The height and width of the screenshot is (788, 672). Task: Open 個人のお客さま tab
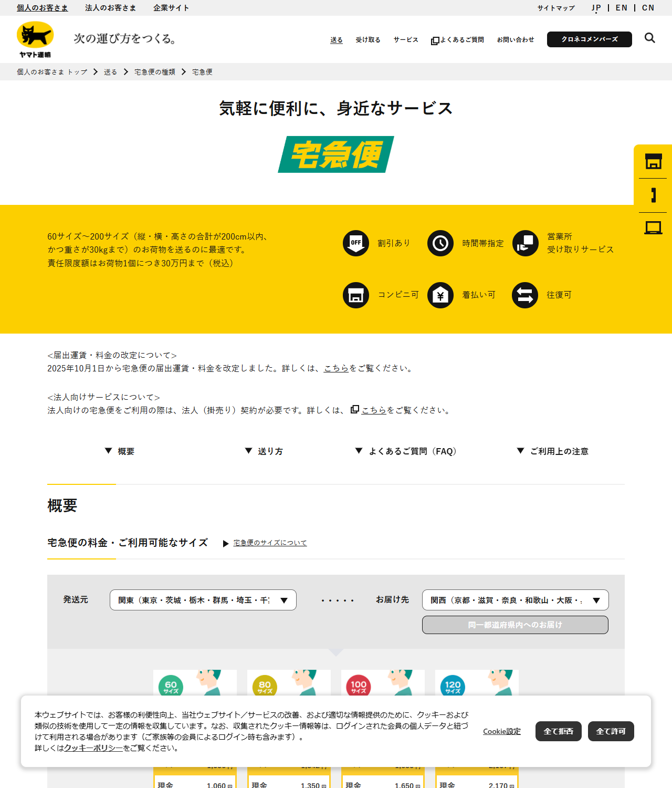pyautogui.click(x=42, y=8)
